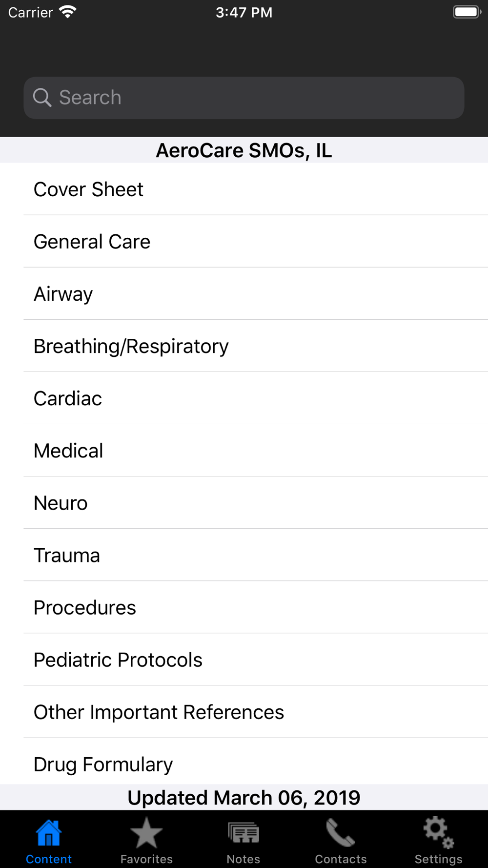Viewport: 488px width, 868px height.
Task: Tap the Content home icon
Action: point(49,833)
